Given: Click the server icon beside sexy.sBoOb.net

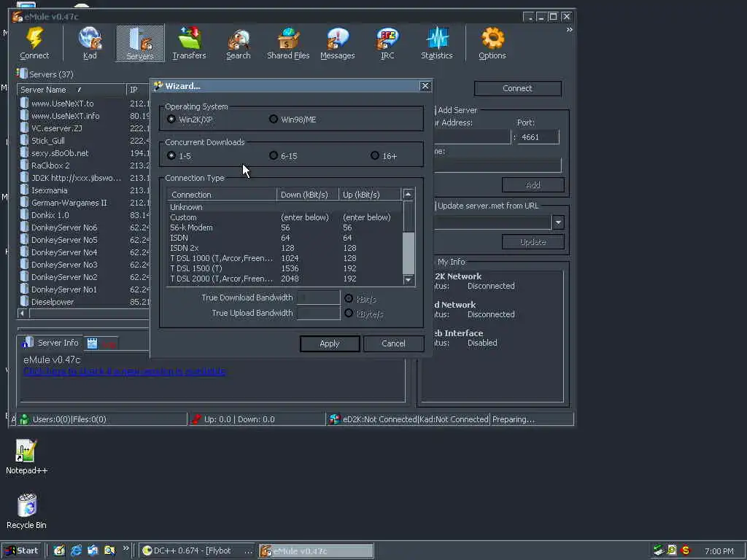Looking at the screenshot, I should [24, 152].
